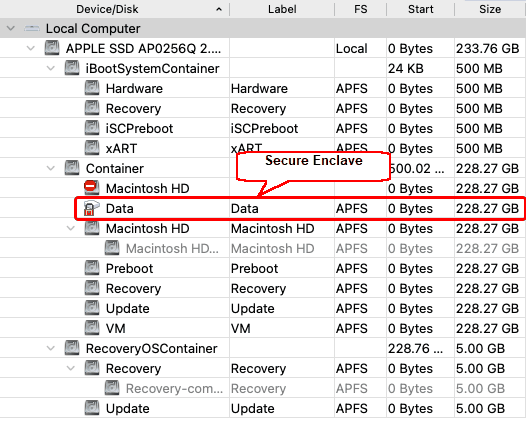Collapse the iBootSystemContainer node
This screenshot has height=429, width=526.
click(51, 68)
